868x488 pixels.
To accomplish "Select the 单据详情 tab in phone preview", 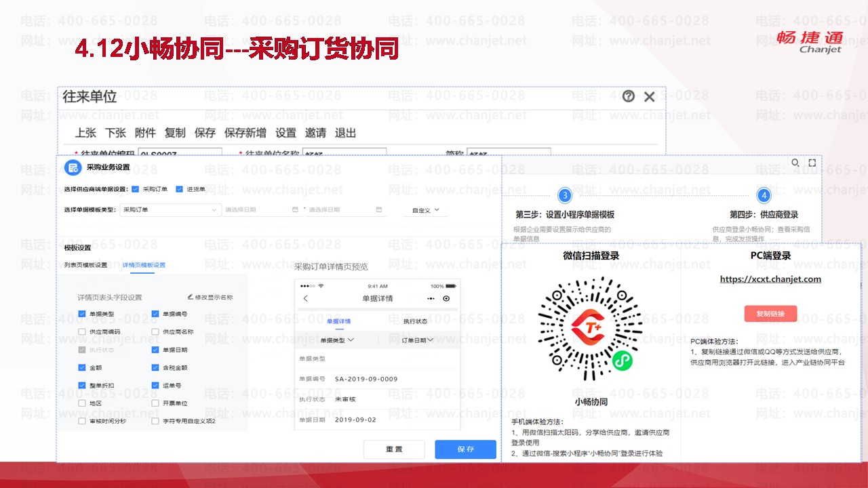I will 338,321.
